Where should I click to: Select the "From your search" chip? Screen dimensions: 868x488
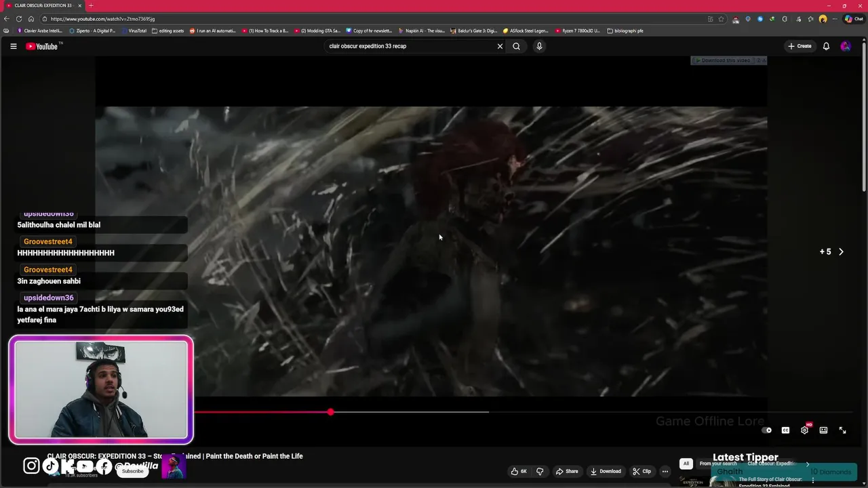[x=718, y=464]
